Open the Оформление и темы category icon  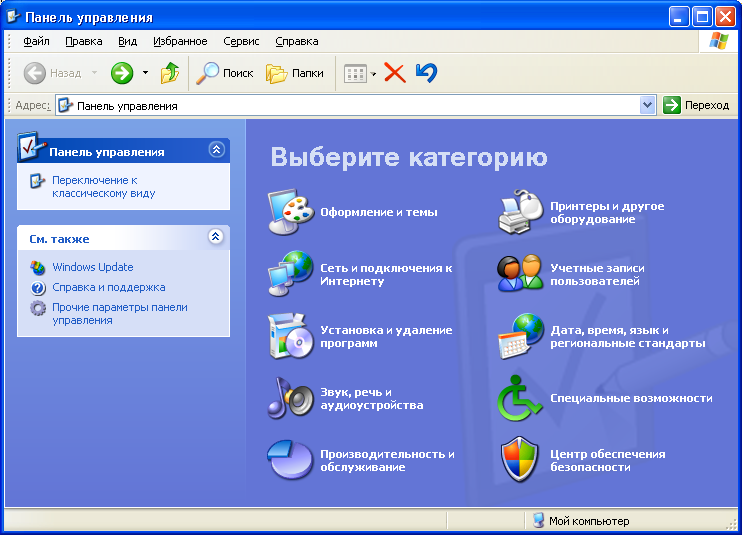click(291, 211)
